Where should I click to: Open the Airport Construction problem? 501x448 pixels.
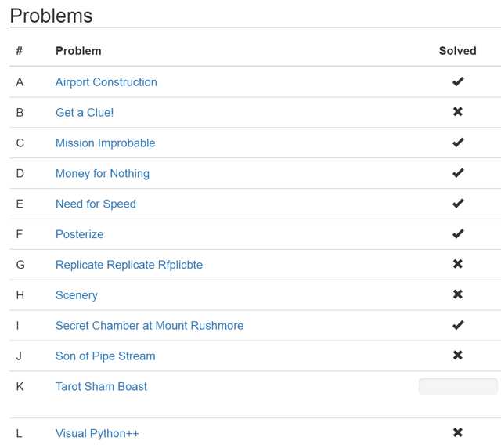tap(106, 82)
